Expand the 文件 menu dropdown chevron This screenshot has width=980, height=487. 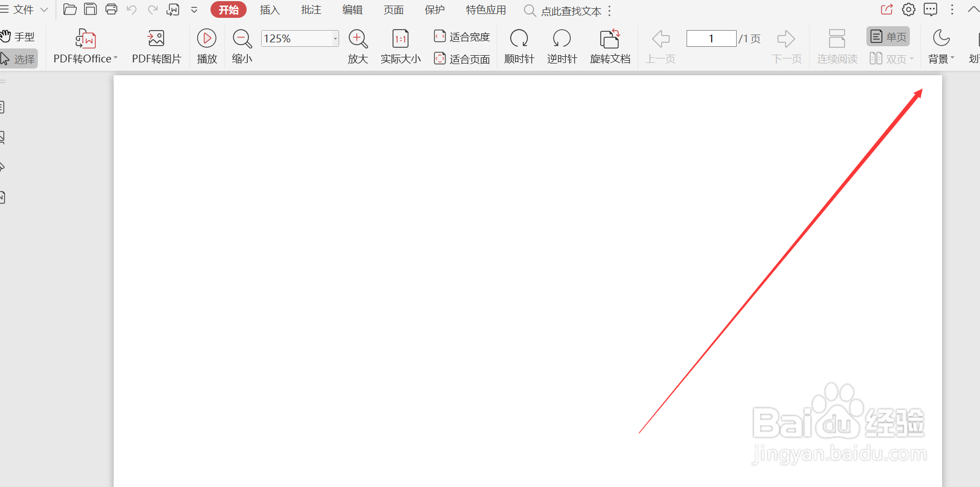tap(45, 10)
